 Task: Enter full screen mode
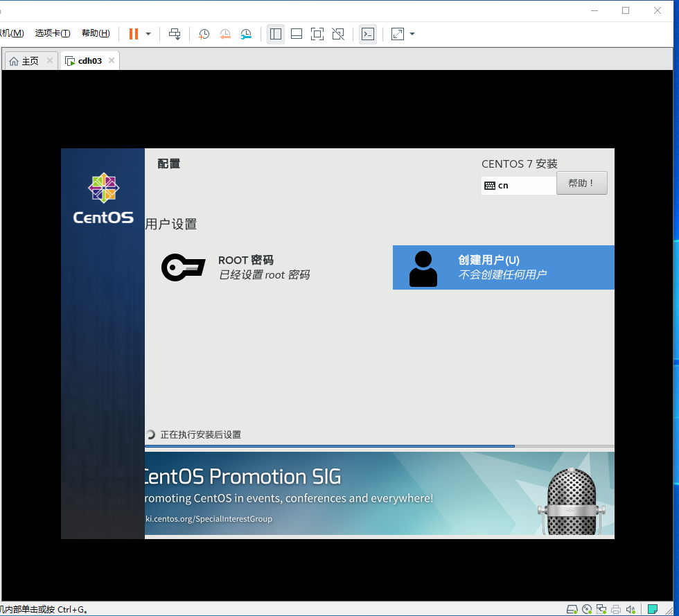pyautogui.click(x=317, y=34)
